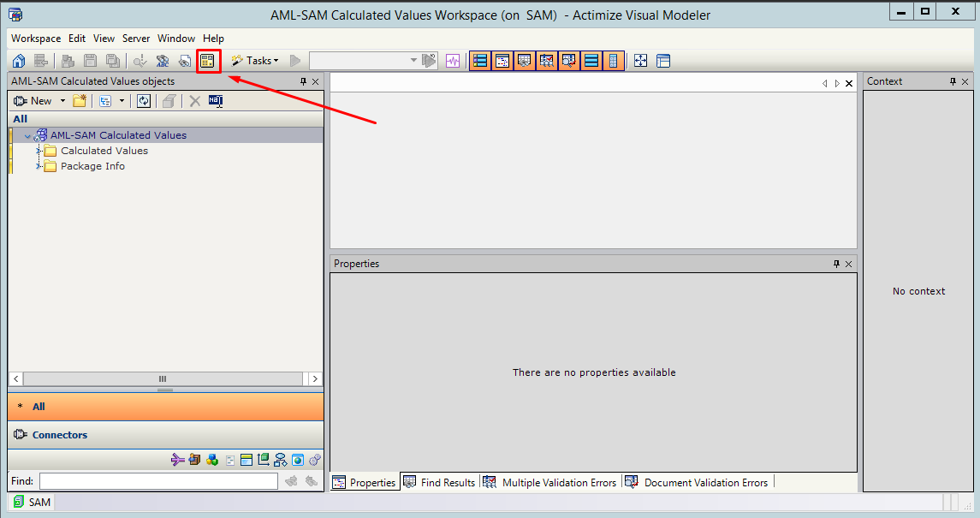The image size is (980, 518).
Task: Pin the Context panel
Action: pyautogui.click(x=953, y=81)
